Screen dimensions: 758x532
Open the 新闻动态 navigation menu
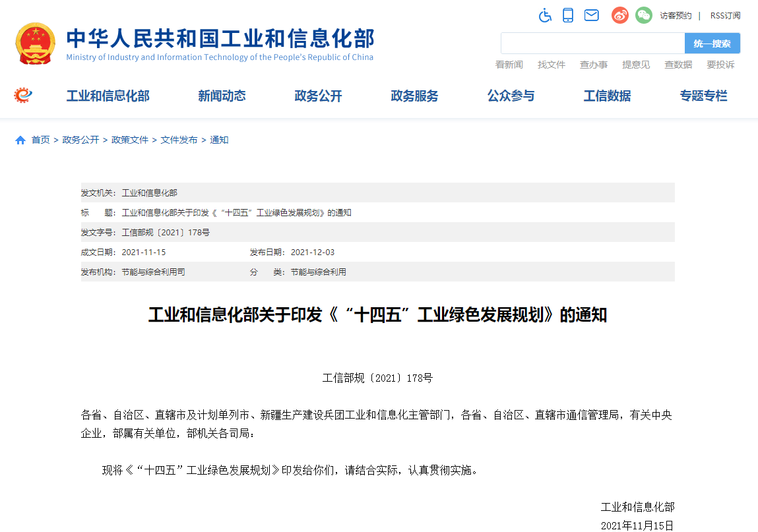point(222,96)
